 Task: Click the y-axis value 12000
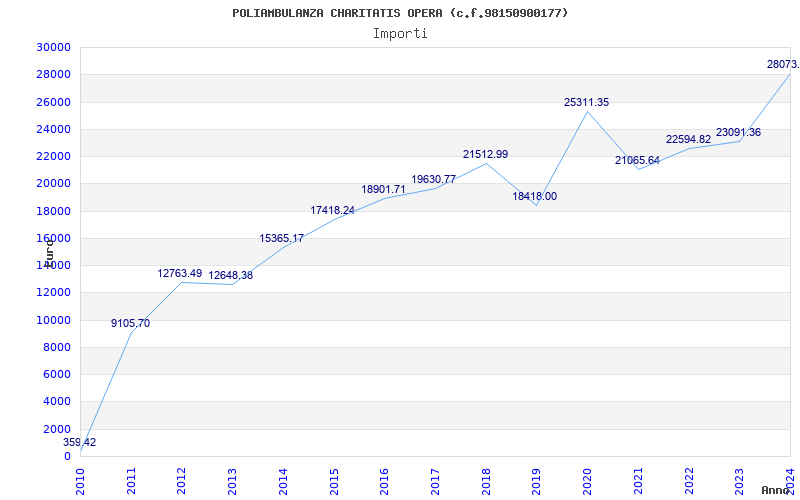pos(54,293)
